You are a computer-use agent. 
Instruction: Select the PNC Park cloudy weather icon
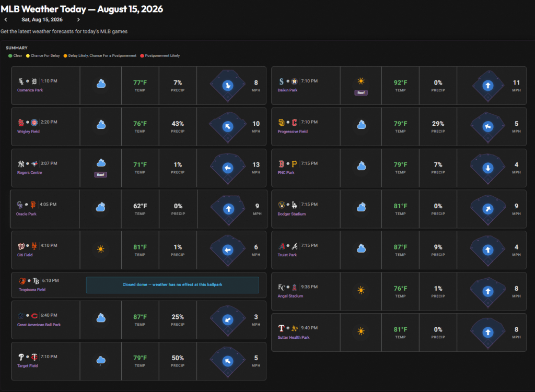[x=362, y=167]
